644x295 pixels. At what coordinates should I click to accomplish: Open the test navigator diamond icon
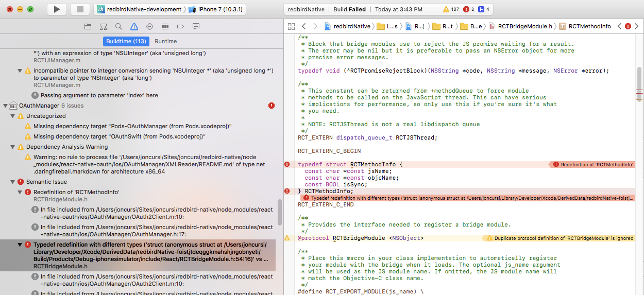(149, 26)
